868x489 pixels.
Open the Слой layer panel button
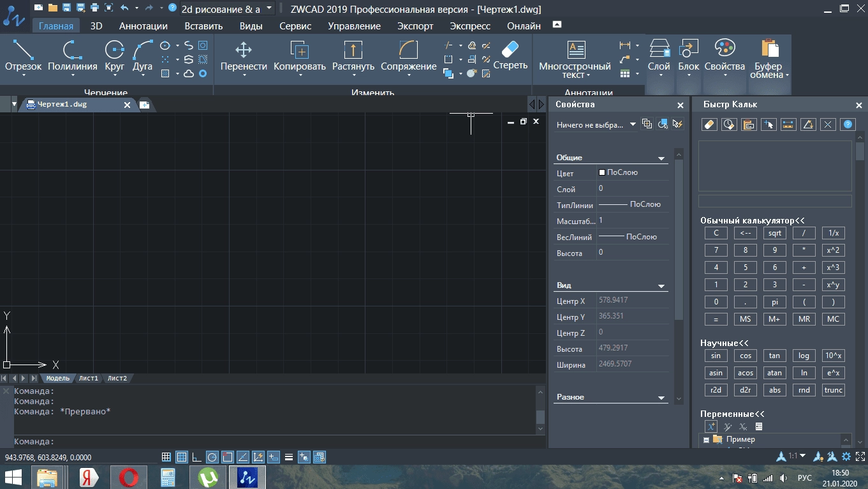point(659,56)
